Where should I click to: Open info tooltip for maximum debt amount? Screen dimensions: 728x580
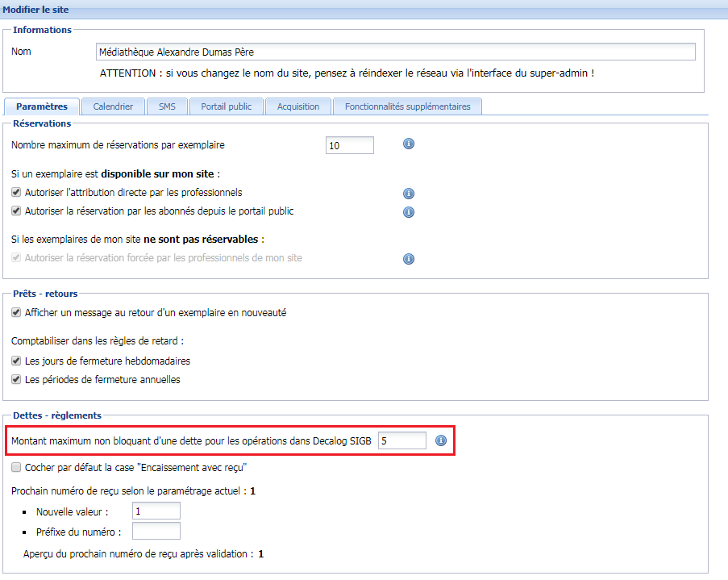[440, 440]
